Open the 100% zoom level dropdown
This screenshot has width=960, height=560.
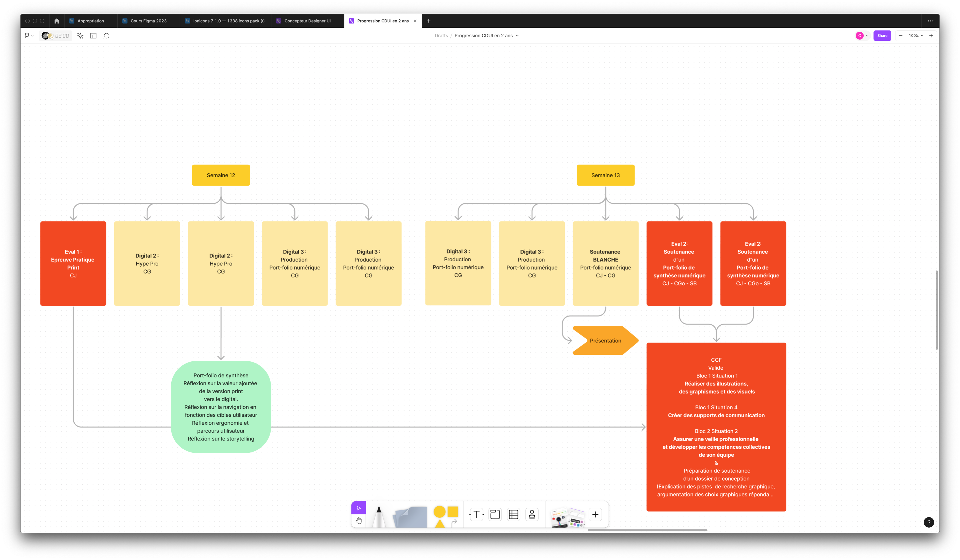coord(915,36)
